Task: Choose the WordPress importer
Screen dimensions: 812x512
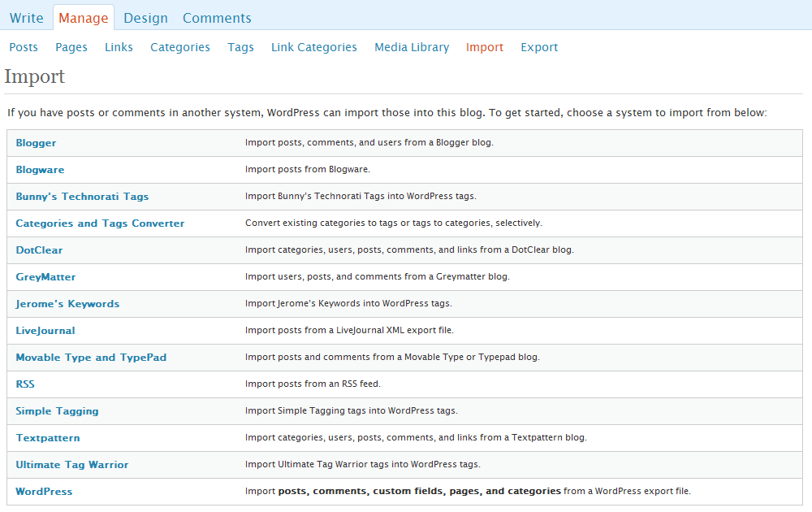Action: tap(44, 492)
